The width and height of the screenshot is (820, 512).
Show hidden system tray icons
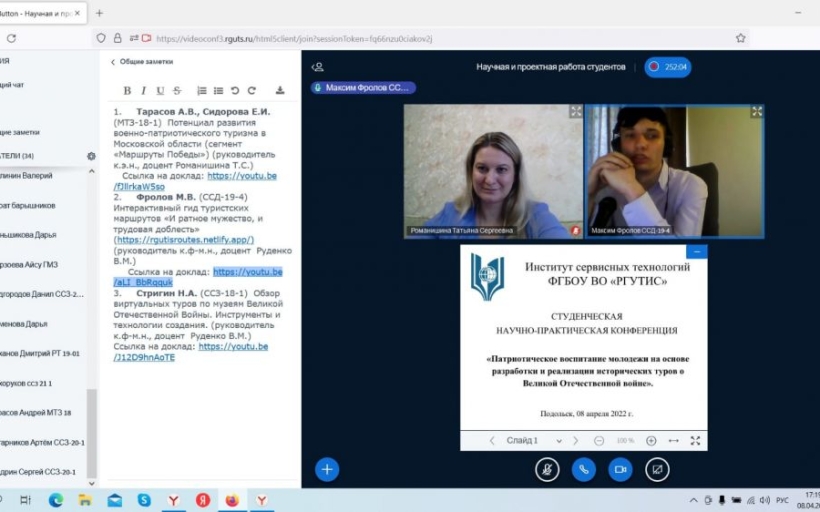693,500
